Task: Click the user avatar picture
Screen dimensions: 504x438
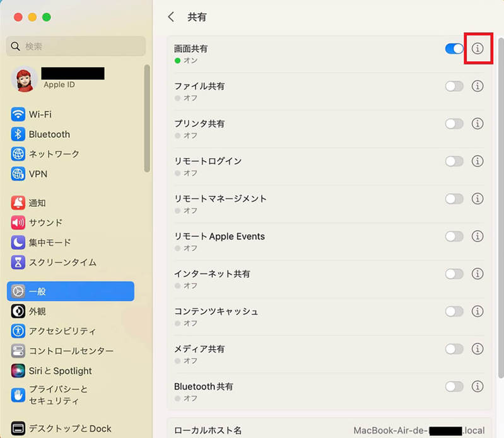Action: (x=24, y=79)
